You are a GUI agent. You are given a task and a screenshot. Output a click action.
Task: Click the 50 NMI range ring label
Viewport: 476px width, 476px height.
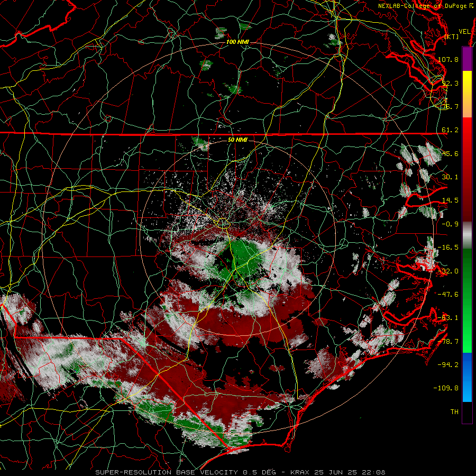[x=237, y=140]
